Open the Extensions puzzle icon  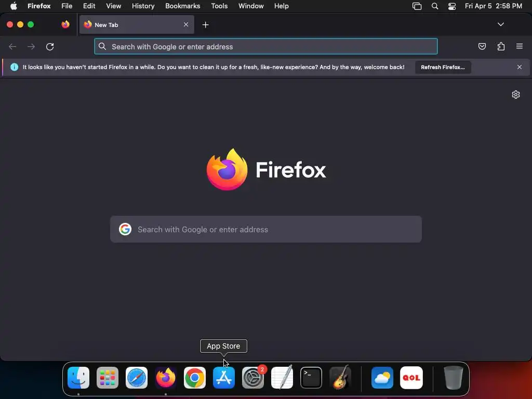click(x=501, y=46)
